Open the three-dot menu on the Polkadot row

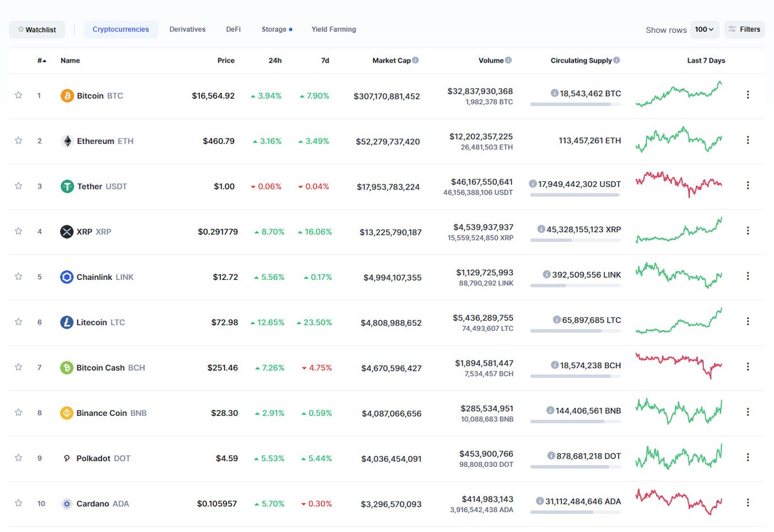click(748, 457)
